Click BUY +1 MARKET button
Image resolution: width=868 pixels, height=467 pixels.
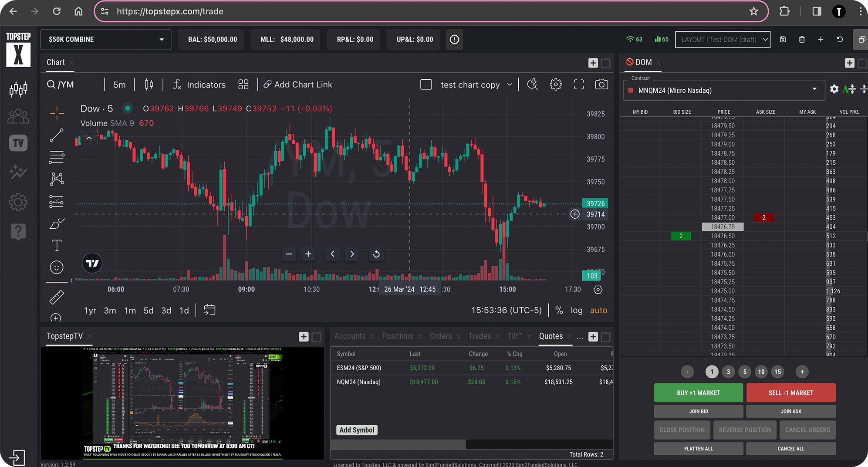point(698,393)
